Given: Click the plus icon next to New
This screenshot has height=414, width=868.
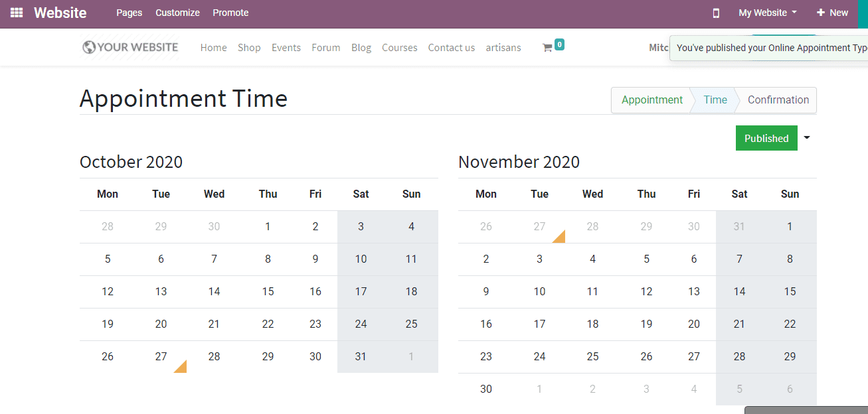Looking at the screenshot, I should [821, 13].
